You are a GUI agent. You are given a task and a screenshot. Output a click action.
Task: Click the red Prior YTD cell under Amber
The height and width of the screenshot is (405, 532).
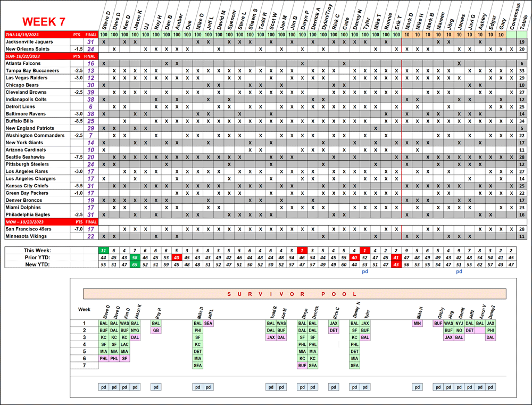coord(177,257)
